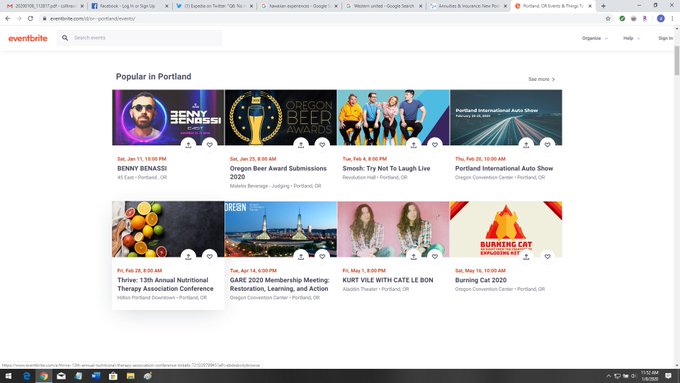Go back with browser back arrow

[8, 19]
